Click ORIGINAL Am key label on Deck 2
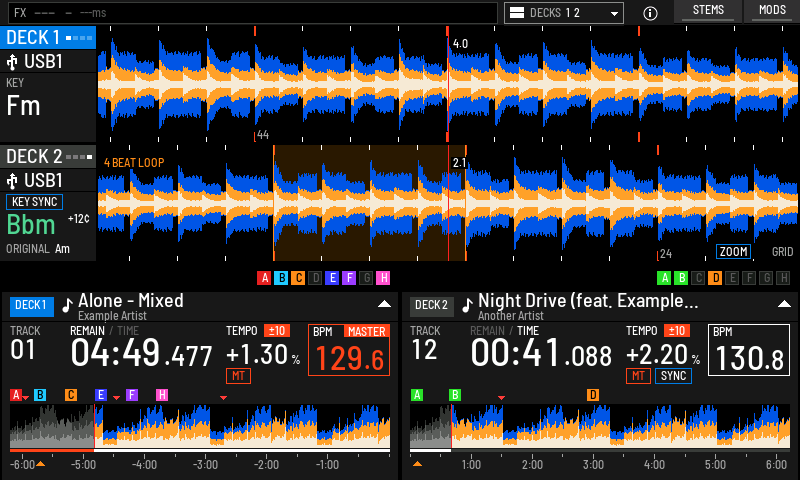Image resolution: width=800 pixels, height=480 pixels. pos(38,249)
